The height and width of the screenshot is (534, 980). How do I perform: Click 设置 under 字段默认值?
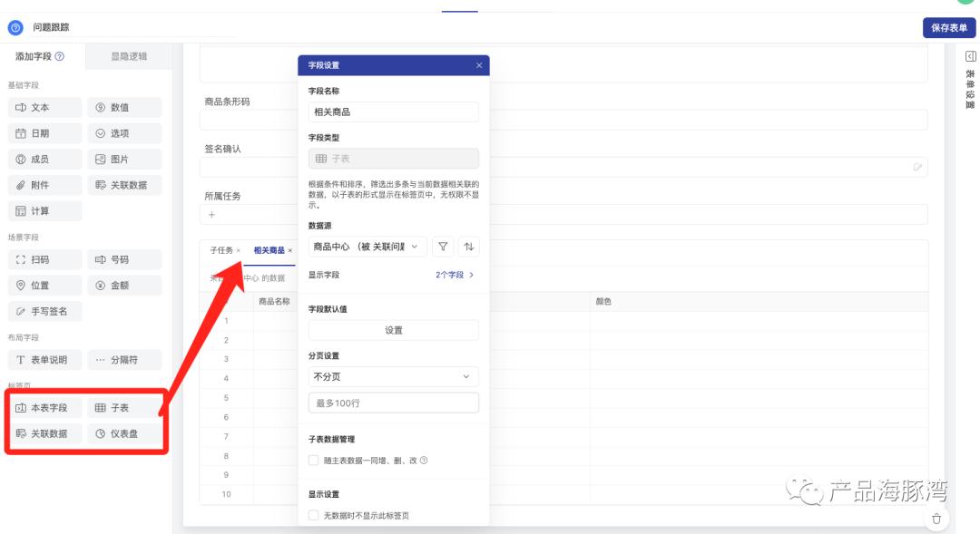pos(393,330)
